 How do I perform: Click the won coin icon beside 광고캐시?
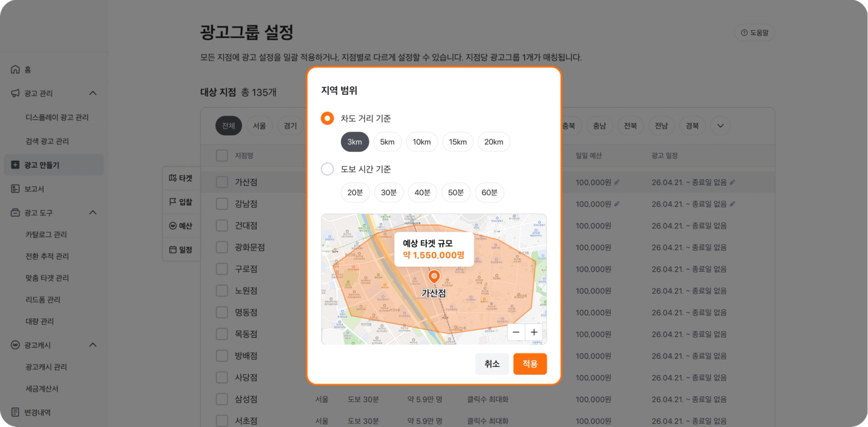point(15,345)
